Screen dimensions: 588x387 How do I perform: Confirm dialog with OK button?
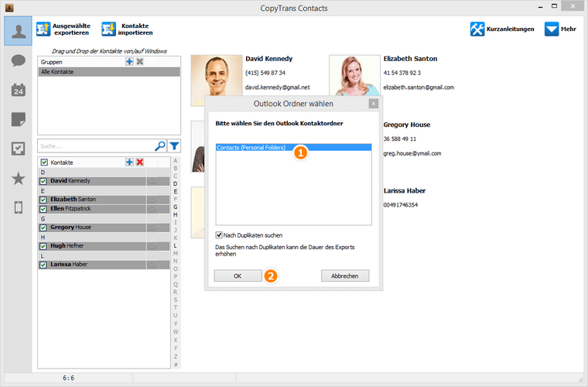pos(238,276)
